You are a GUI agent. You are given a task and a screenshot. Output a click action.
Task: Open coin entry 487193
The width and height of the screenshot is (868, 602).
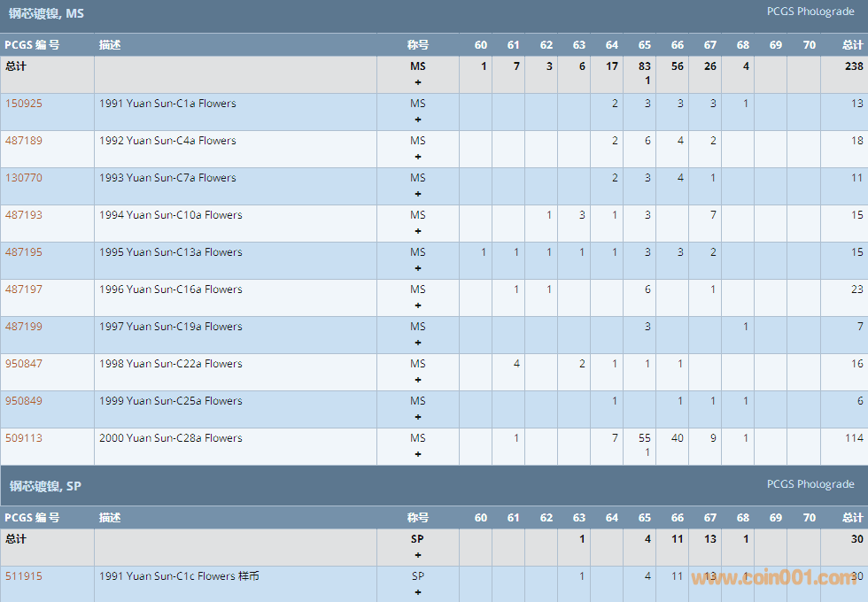tap(24, 215)
